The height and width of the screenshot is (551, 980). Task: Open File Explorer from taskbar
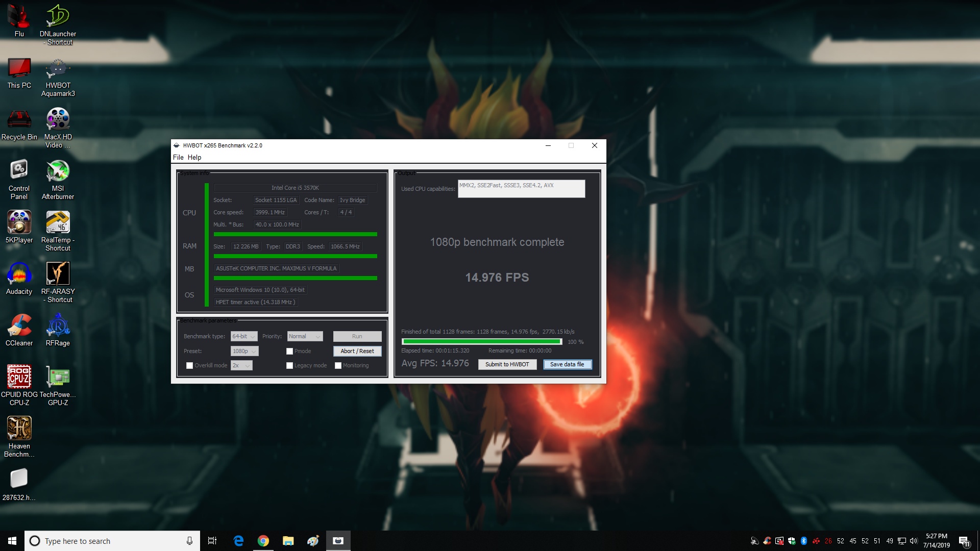(288, 541)
